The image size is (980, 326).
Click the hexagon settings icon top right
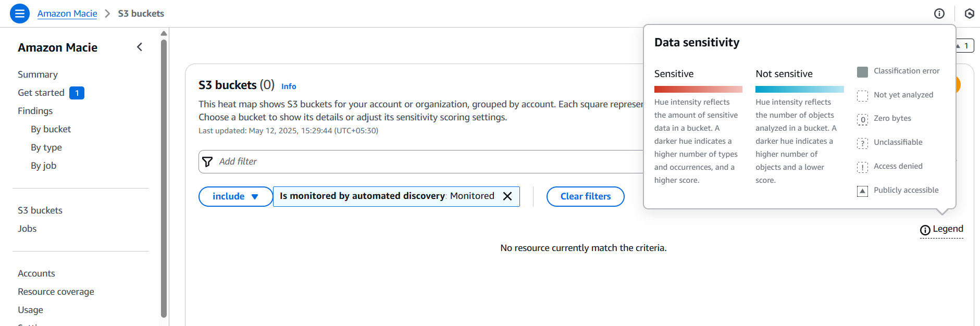[970, 14]
